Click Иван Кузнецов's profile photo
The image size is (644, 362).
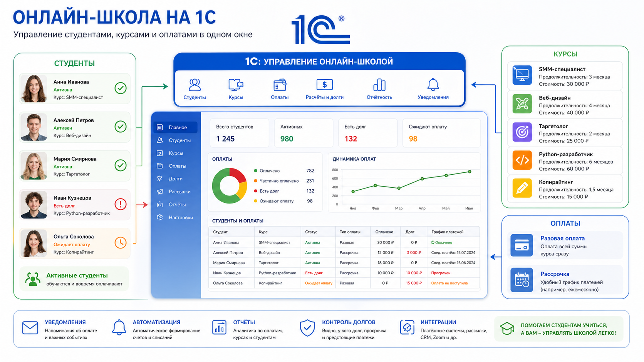[x=34, y=205]
